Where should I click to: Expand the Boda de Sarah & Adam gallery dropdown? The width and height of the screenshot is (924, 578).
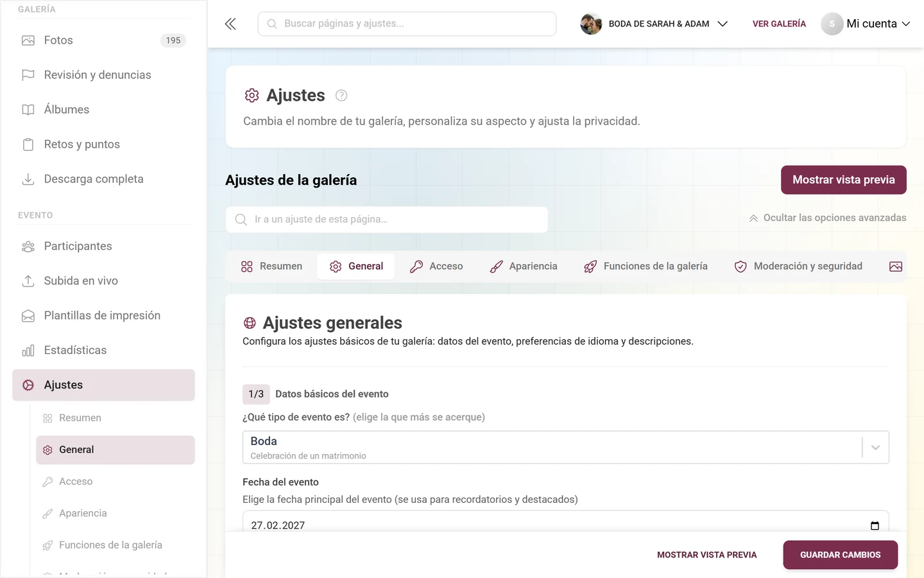click(654, 24)
